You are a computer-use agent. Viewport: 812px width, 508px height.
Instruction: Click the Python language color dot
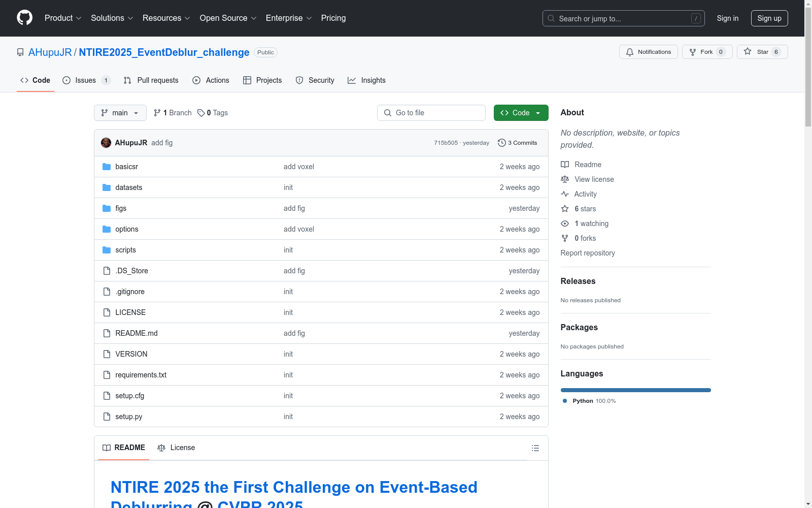[x=565, y=401]
